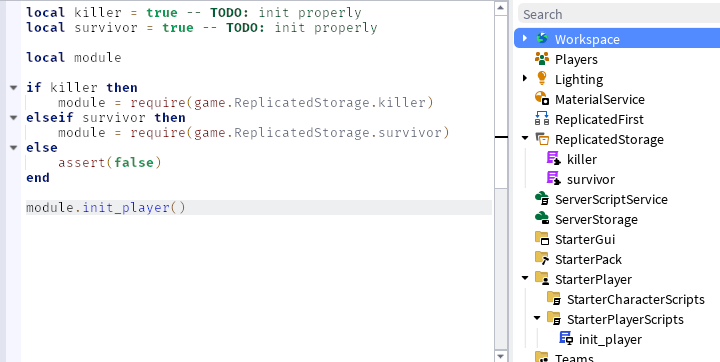Collapse the StarterPlayerScripts tree node
This screenshot has width=720, height=362.
pos(537,318)
